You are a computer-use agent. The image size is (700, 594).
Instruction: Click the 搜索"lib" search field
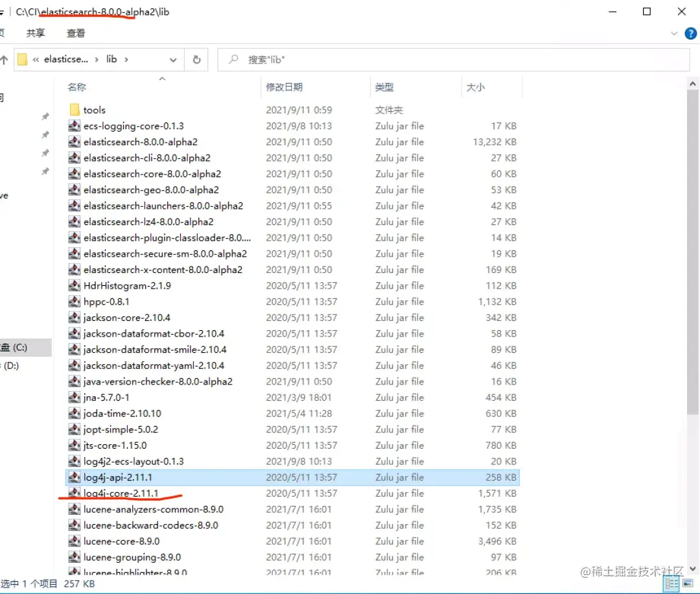click(x=454, y=60)
